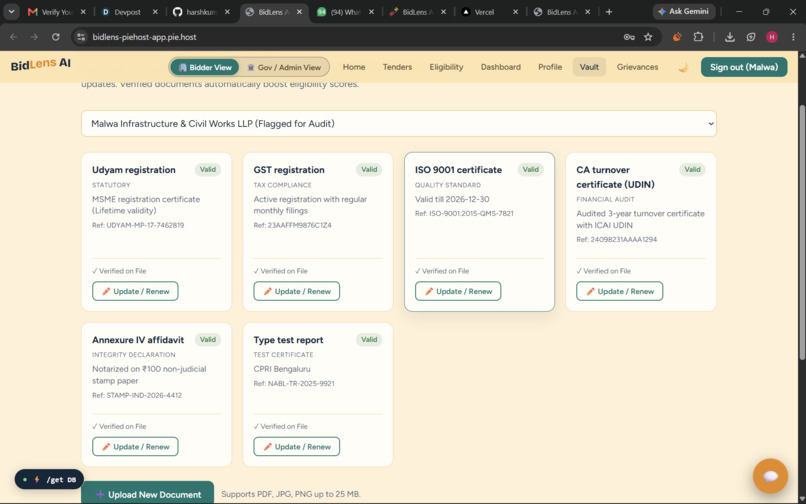Viewport: 806px width, 504px height.
Task: Click the BidLens AI logo
Action: coord(41,65)
